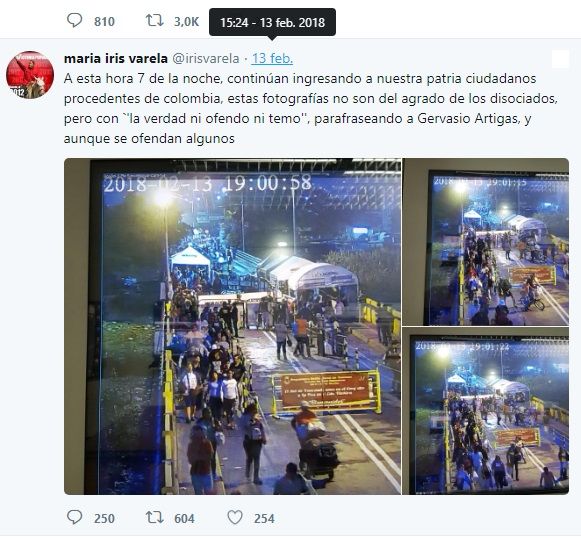Screen dimensions: 581x541
Task: Click the 254 likes count
Action: click(264, 518)
